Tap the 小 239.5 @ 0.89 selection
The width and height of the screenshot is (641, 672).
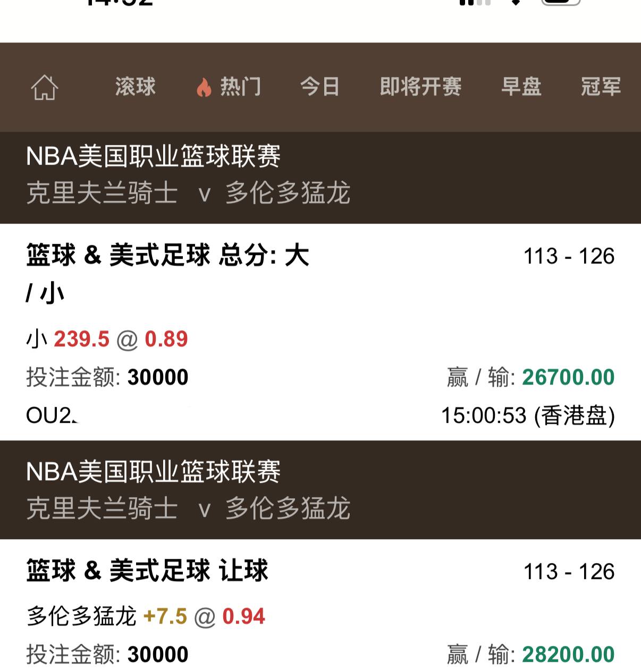tap(107, 339)
